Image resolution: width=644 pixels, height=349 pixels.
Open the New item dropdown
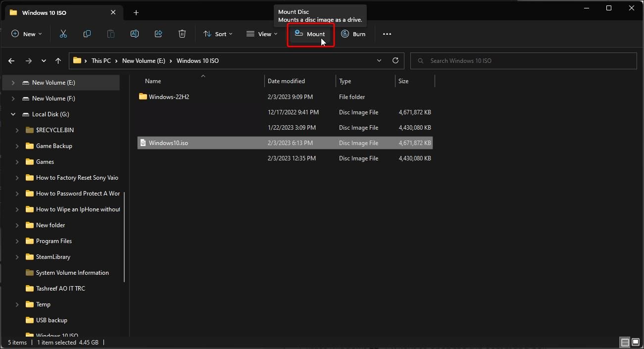pyautogui.click(x=27, y=34)
